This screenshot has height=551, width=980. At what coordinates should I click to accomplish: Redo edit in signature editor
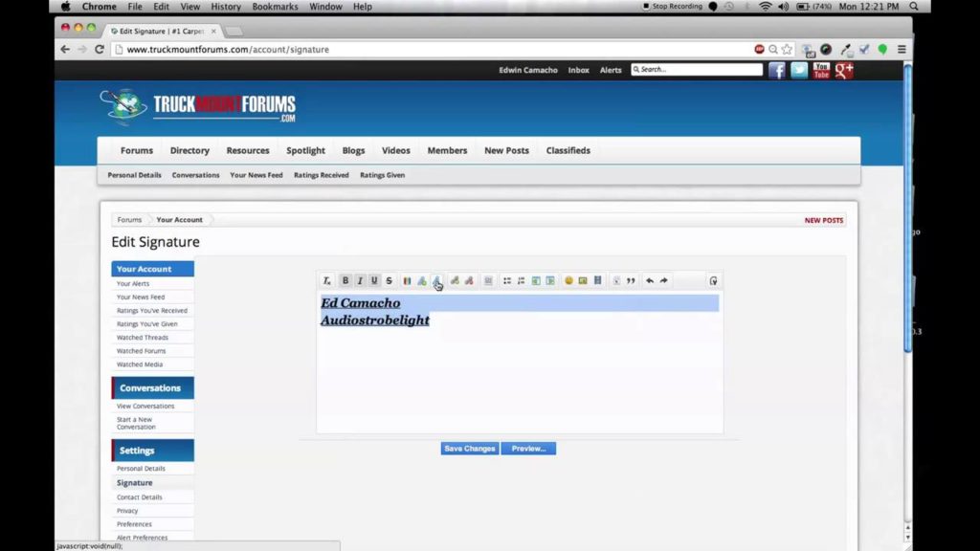point(664,281)
